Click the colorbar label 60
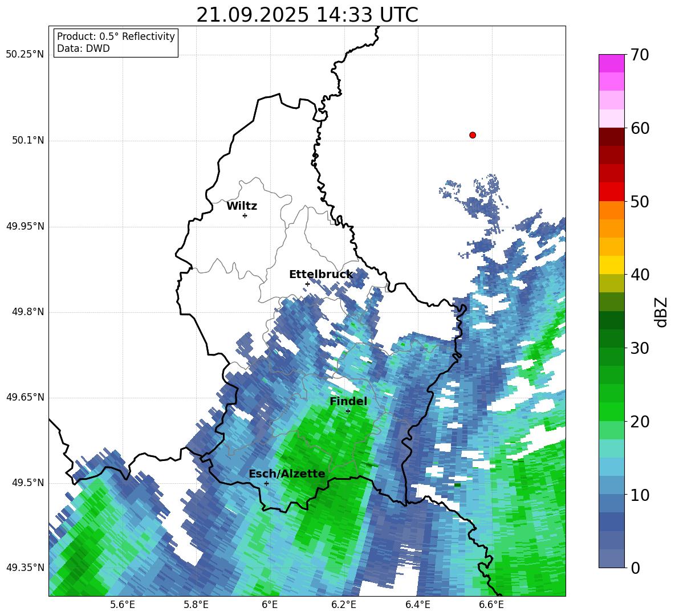 coord(640,128)
